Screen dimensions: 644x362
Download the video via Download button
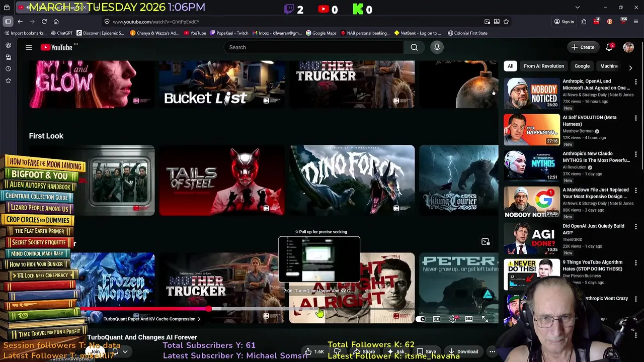(x=463, y=351)
